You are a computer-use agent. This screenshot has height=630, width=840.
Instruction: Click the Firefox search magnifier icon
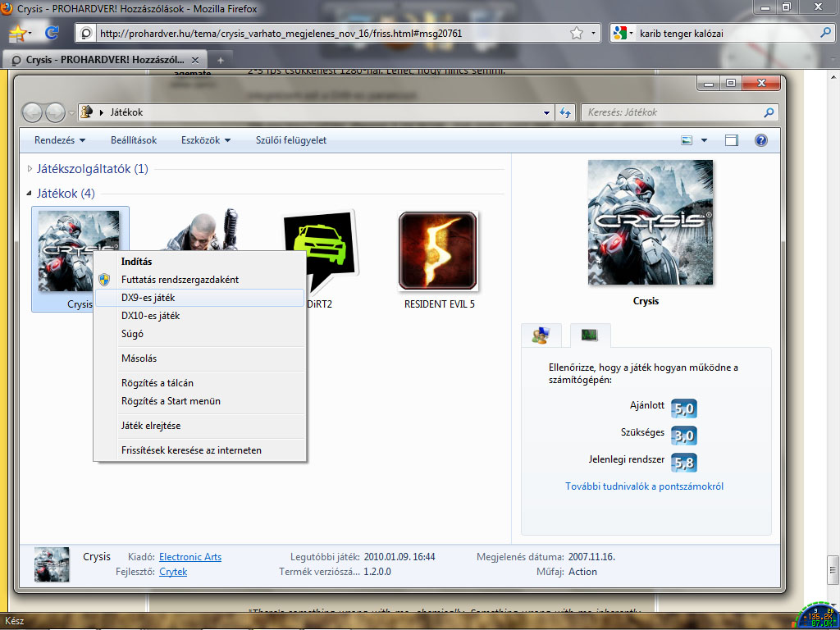click(825, 33)
